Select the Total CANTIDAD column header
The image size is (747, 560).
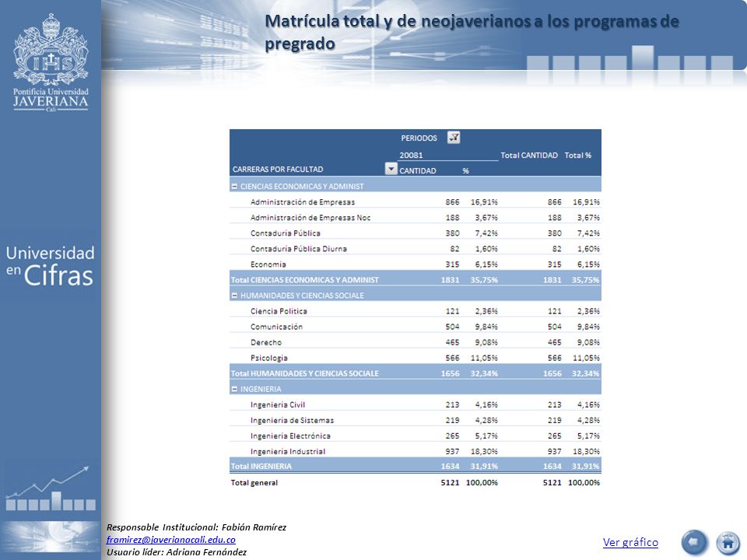529,156
